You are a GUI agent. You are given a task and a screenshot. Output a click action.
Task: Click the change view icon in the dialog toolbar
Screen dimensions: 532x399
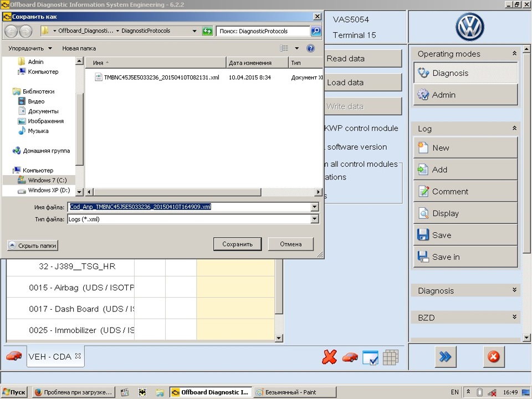(284, 48)
